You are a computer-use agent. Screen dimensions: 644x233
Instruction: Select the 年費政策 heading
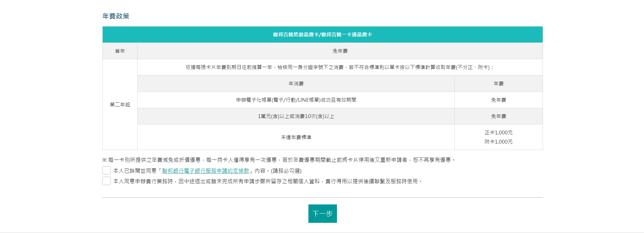point(116,16)
